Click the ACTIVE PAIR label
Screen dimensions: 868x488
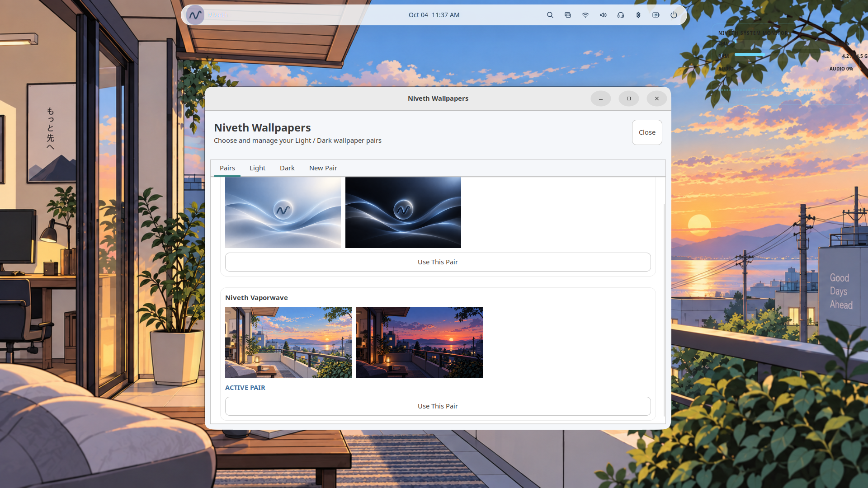(245, 388)
